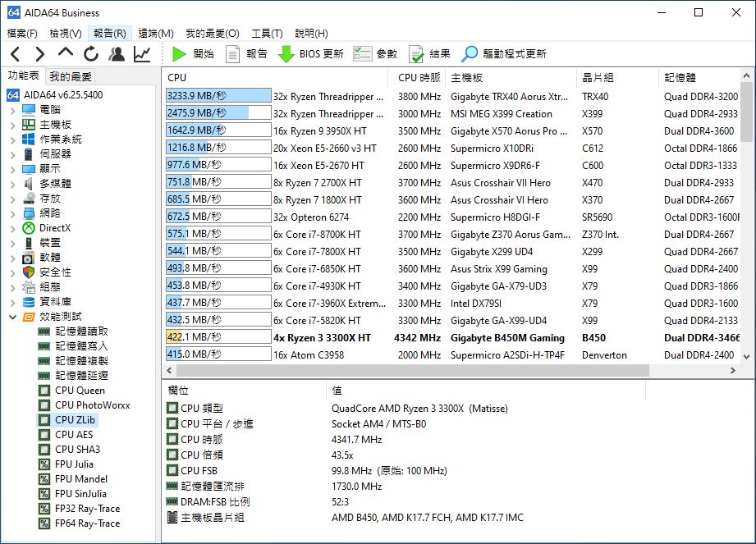The height and width of the screenshot is (544, 756).
Task: Switch to 我的最愛 tab
Action: pyautogui.click(x=71, y=76)
